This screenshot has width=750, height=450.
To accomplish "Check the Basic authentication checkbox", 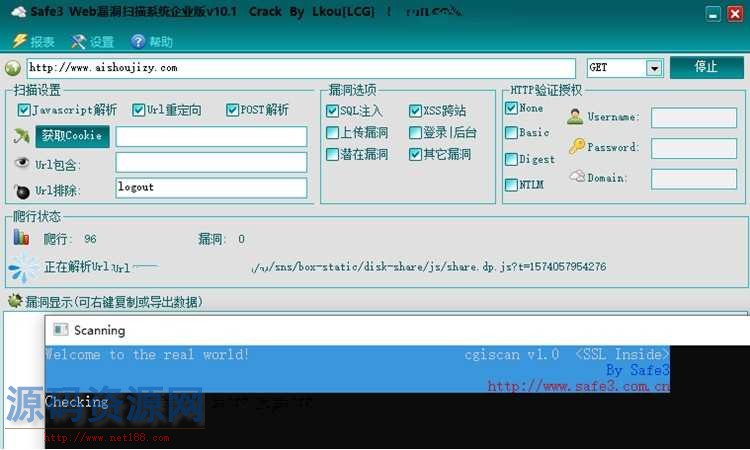I will click(x=511, y=133).
